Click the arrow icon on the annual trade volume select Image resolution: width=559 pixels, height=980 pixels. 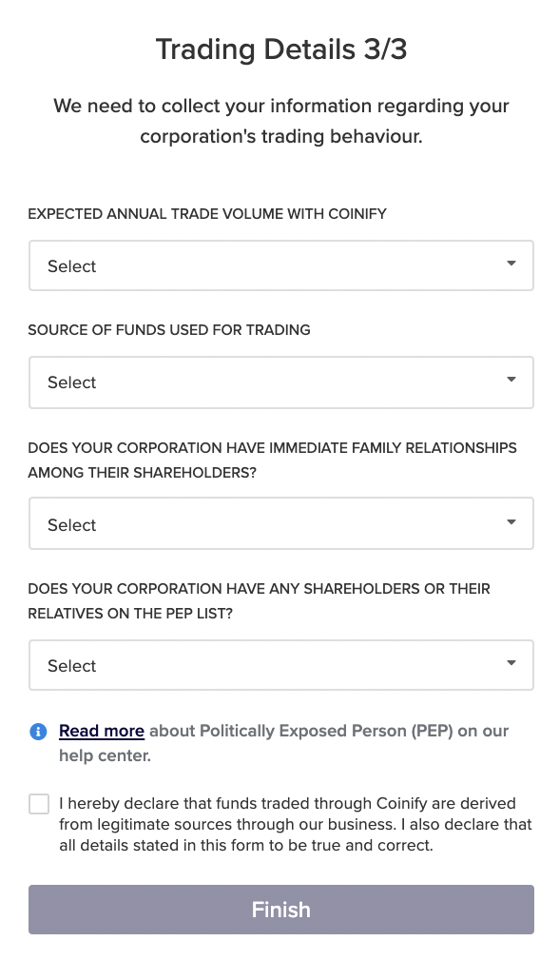click(511, 264)
